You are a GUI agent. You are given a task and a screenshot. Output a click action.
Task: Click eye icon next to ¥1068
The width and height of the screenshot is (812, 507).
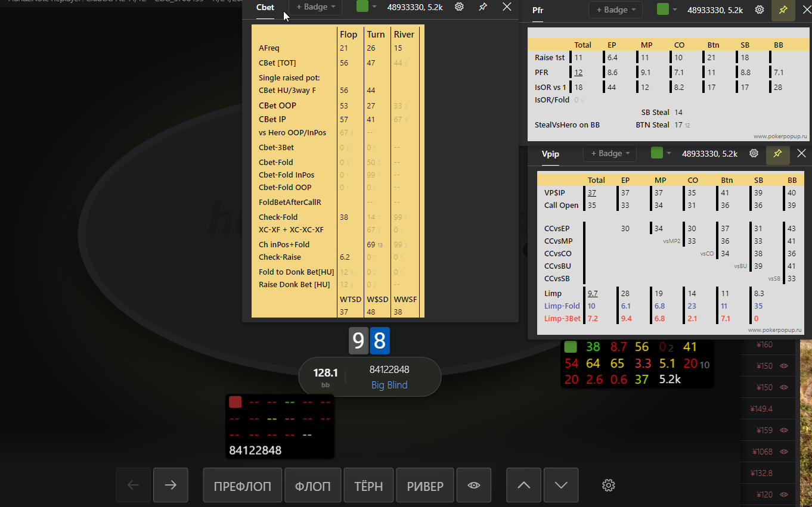784,452
